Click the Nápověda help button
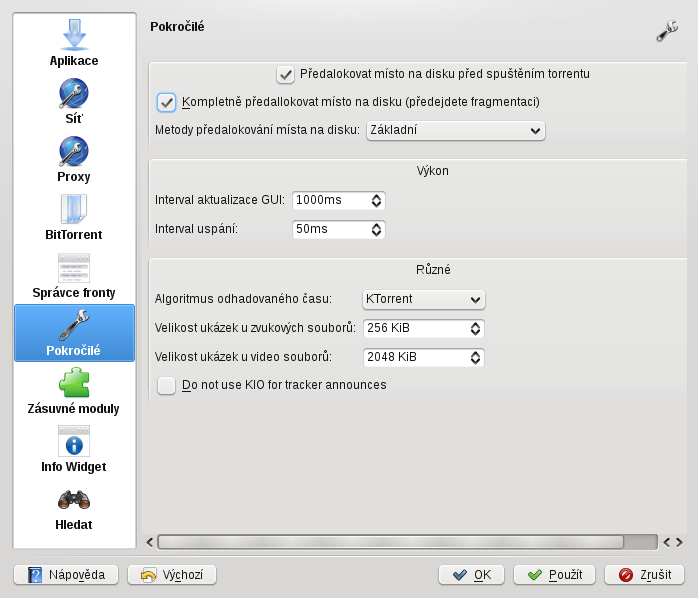Viewport: 698px width, 598px height. (66, 575)
